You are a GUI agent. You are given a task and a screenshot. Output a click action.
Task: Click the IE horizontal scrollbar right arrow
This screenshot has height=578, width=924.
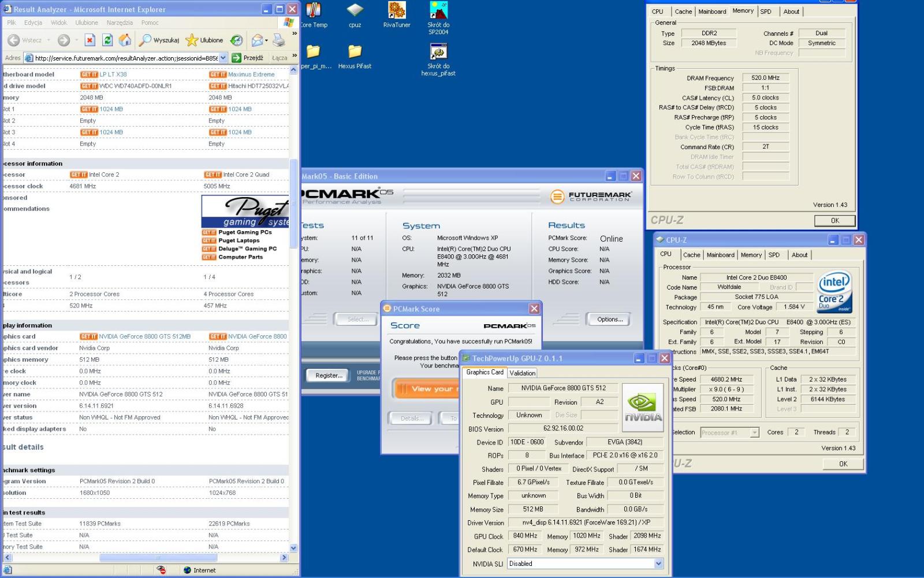tap(284, 558)
